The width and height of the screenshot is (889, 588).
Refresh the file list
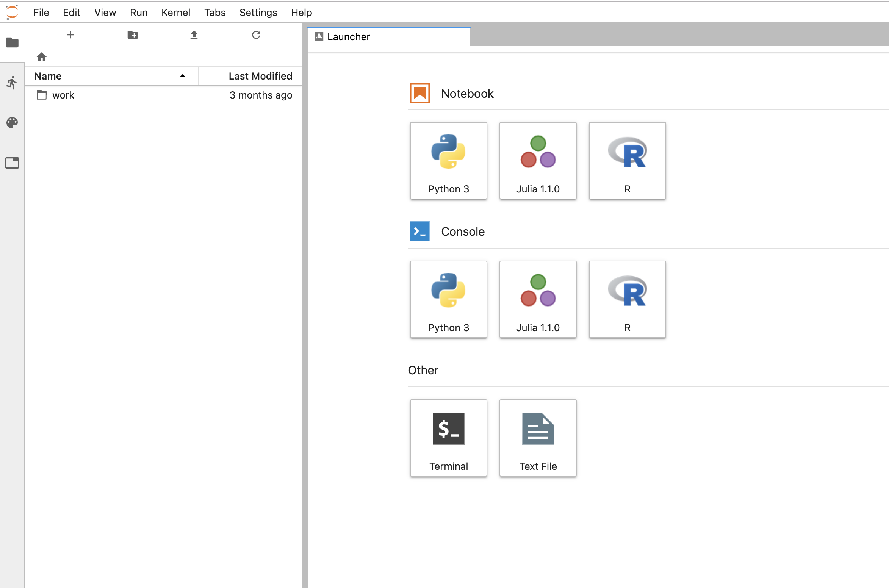click(x=256, y=35)
